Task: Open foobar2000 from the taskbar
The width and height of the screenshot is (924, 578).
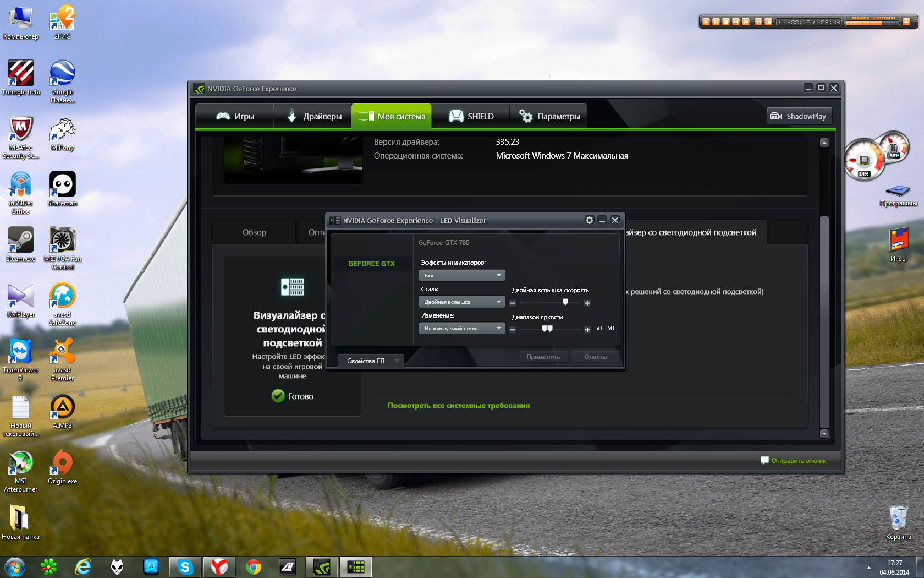Action: pyautogui.click(x=117, y=566)
